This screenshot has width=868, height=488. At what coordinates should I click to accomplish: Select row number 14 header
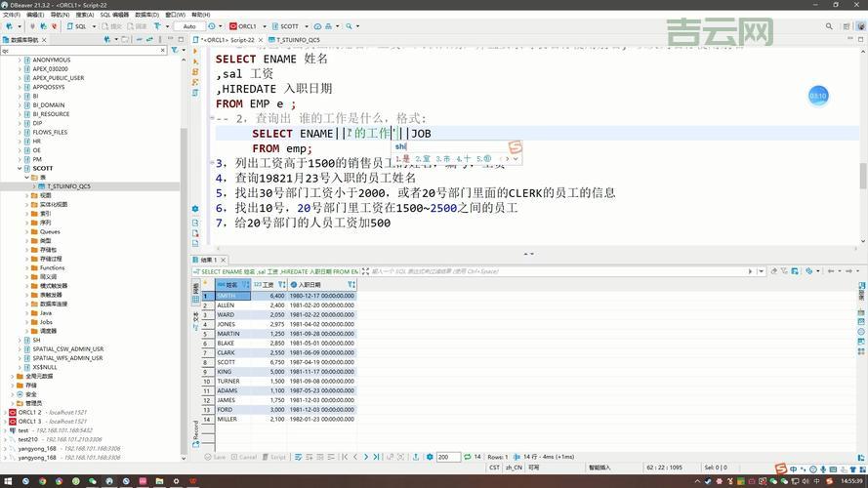point(208,420)
